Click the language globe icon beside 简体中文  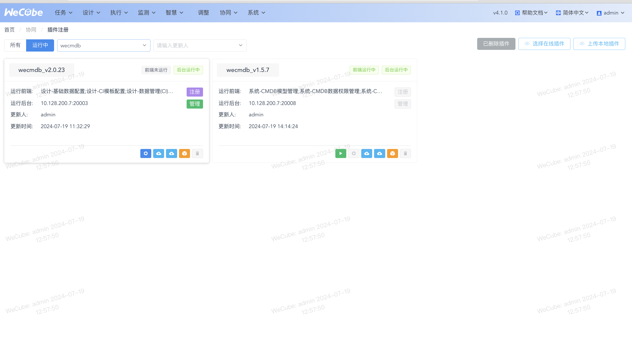[x=558, y=13]
